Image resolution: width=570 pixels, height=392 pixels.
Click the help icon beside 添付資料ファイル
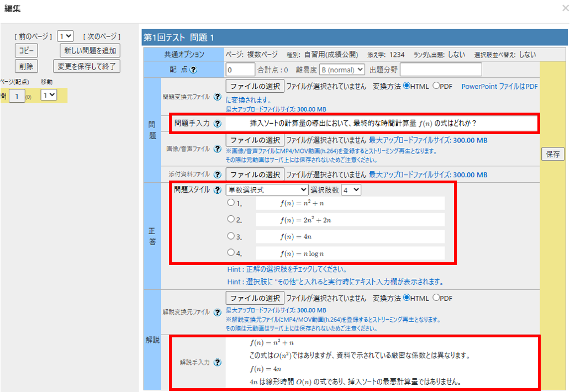(217, 174)
